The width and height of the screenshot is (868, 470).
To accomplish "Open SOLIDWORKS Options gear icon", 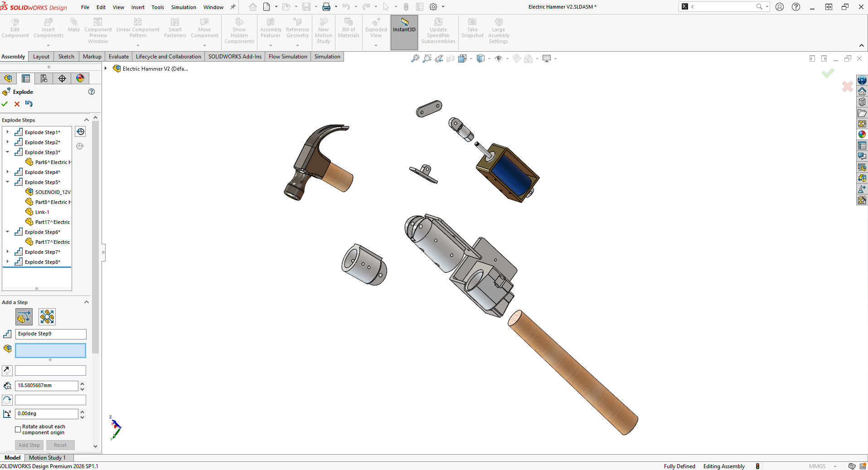I will click(433, 7).
